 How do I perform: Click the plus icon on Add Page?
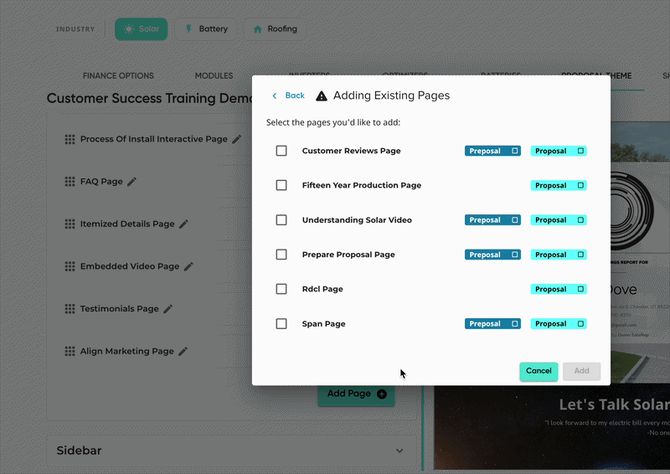click(382, 394)
